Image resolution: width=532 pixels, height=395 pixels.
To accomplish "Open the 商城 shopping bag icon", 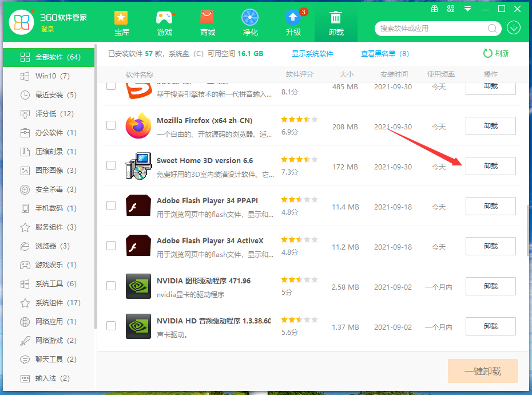I will 207,18.
